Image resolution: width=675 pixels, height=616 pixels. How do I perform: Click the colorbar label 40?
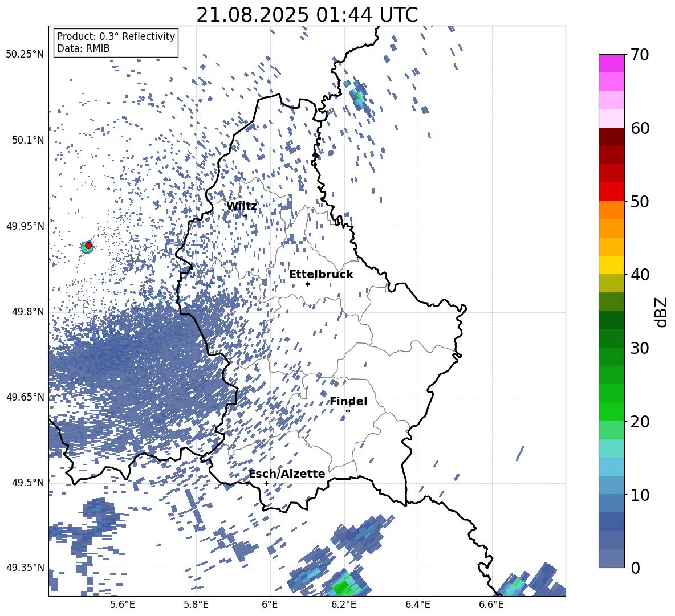click(639, 275)
